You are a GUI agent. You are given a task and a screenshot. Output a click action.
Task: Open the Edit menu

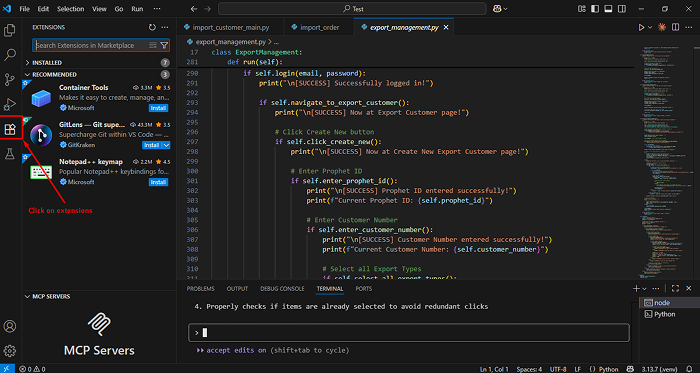[x=43, y=9]
